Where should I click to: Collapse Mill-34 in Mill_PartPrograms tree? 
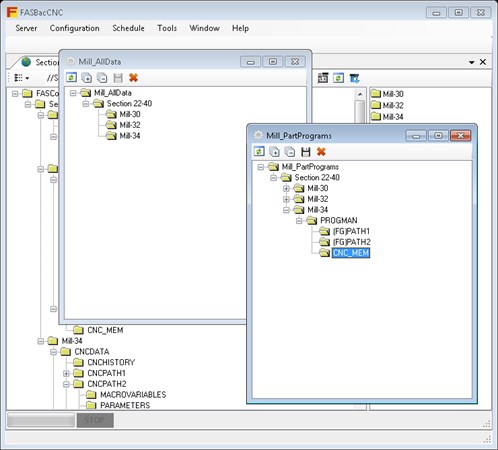click(x=286, y=210)
